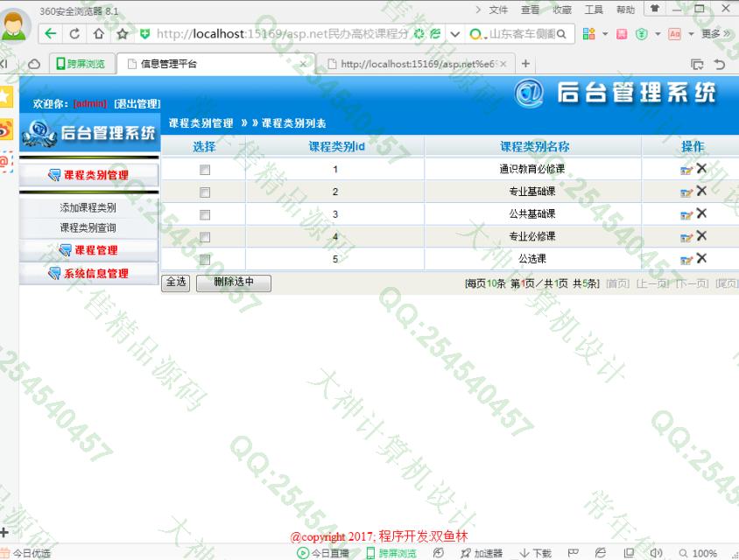Close the 信息管理平台 tab
Screen dimensions: 739x560
coord(303,64)
